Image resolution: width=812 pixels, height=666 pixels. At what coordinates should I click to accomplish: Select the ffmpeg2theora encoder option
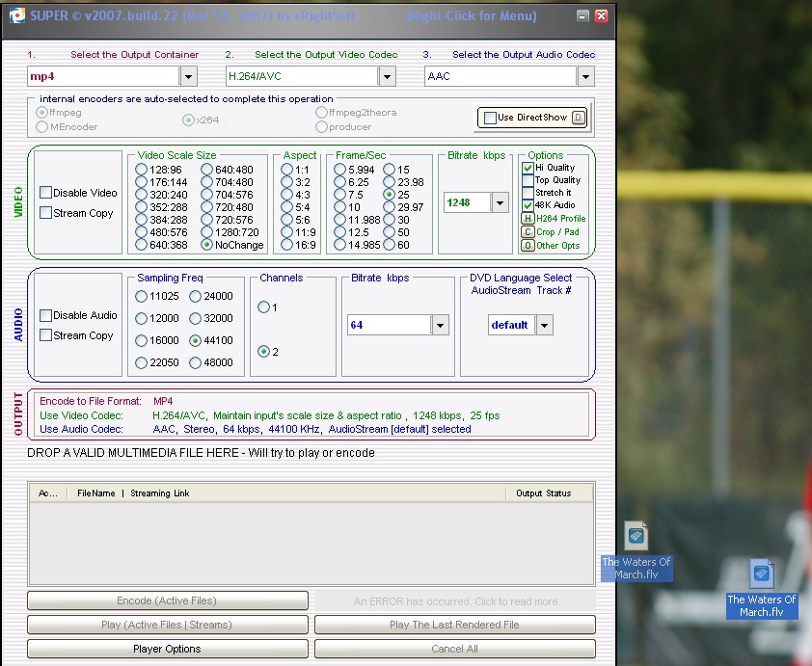point(321,113)
